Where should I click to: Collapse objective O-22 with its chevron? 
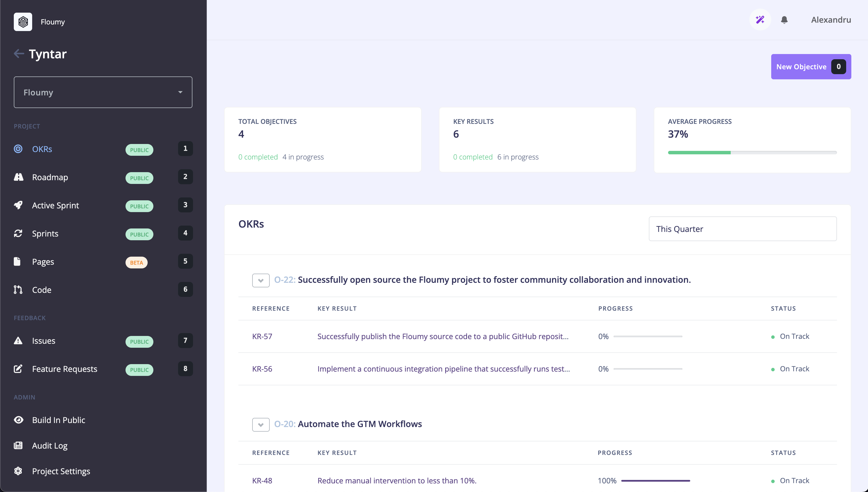[261, 280]
